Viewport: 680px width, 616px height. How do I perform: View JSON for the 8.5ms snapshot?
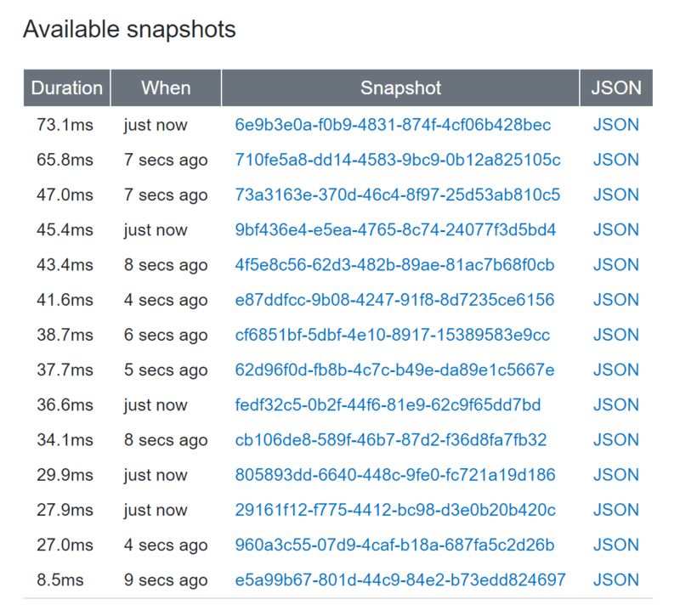tap(615, 580)
